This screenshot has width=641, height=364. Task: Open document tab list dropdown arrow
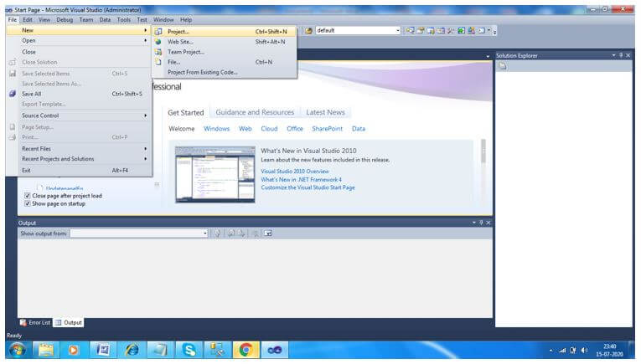tap(488, 56)
